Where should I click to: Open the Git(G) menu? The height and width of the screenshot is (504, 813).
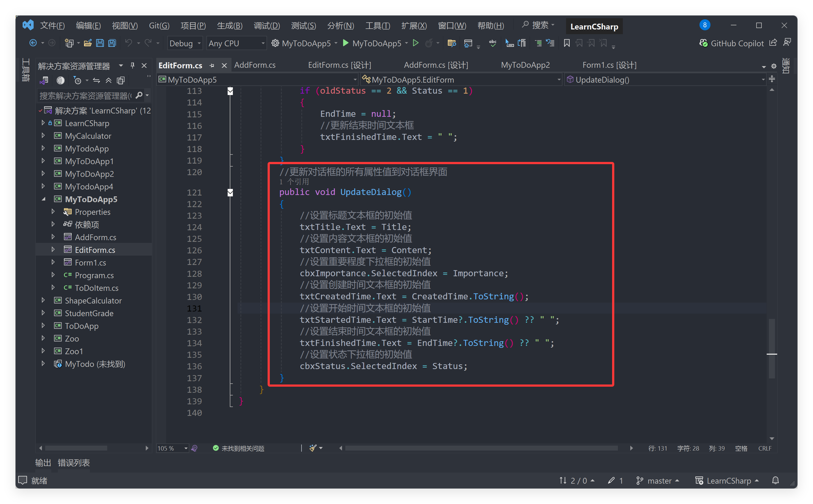pyautogui.click(x=159, y=25)
